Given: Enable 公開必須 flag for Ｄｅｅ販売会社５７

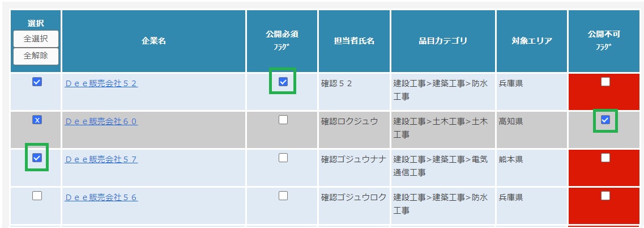Looking at the screenshot, I should point(283,158).
